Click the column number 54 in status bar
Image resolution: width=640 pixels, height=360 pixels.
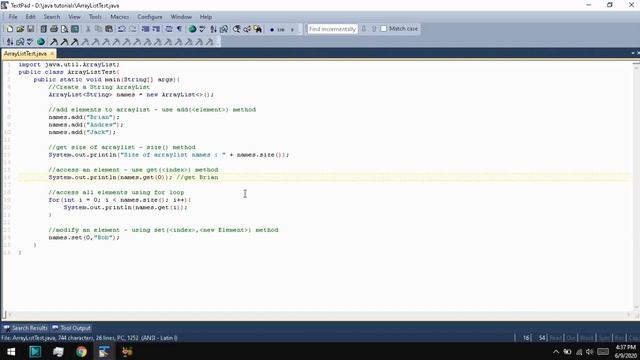[542, 338]
